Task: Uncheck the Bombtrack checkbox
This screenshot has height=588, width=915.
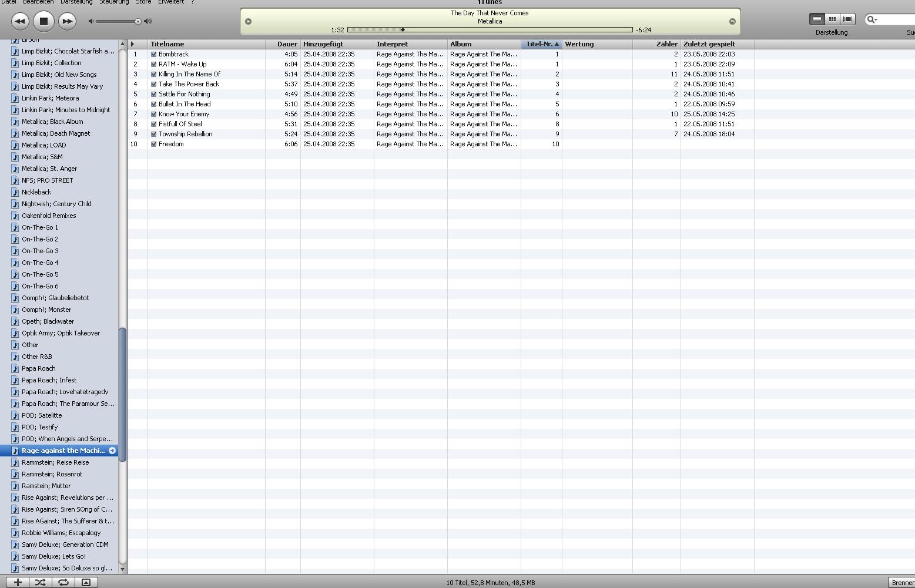Action: [154, 54]
